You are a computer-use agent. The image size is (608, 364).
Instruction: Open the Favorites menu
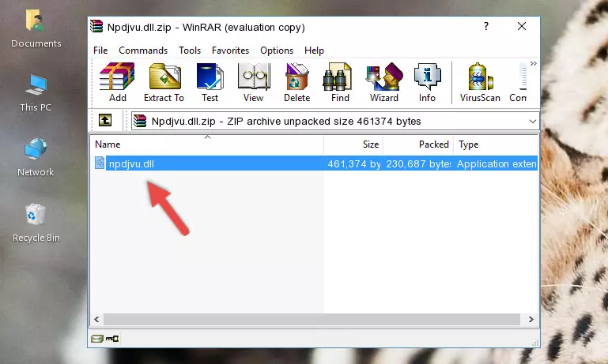point(230,51)
